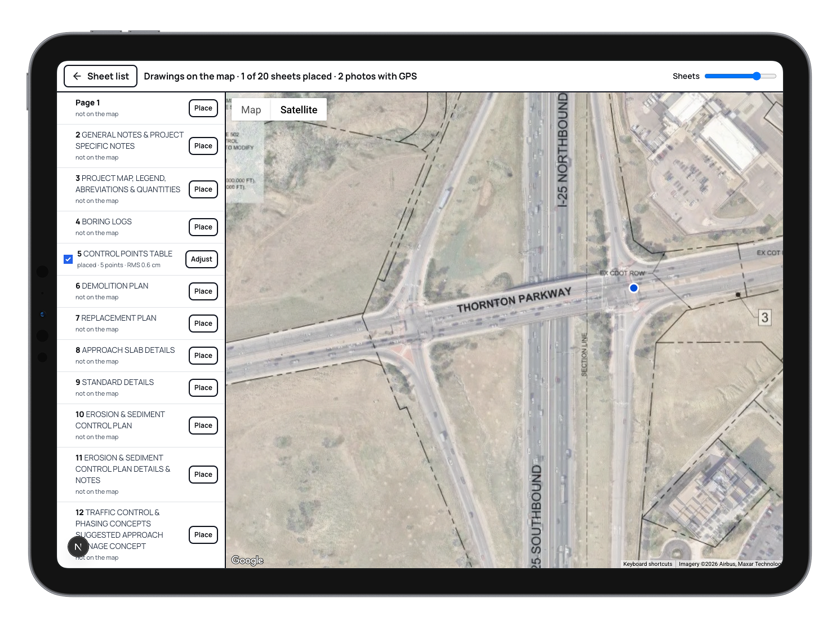Viewport: 840px width, 629px height.
Task: Place the Replacement Plan sheet
Action: (x=203, y=324)
